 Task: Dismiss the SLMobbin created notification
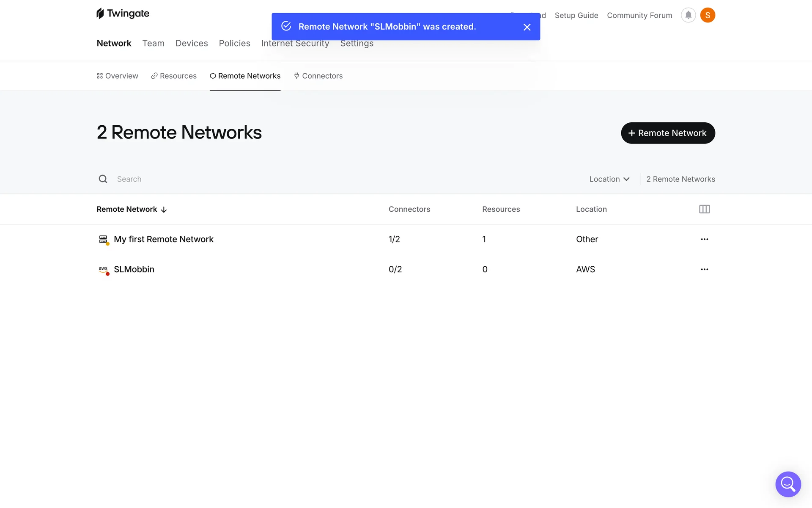pos(527,27)
